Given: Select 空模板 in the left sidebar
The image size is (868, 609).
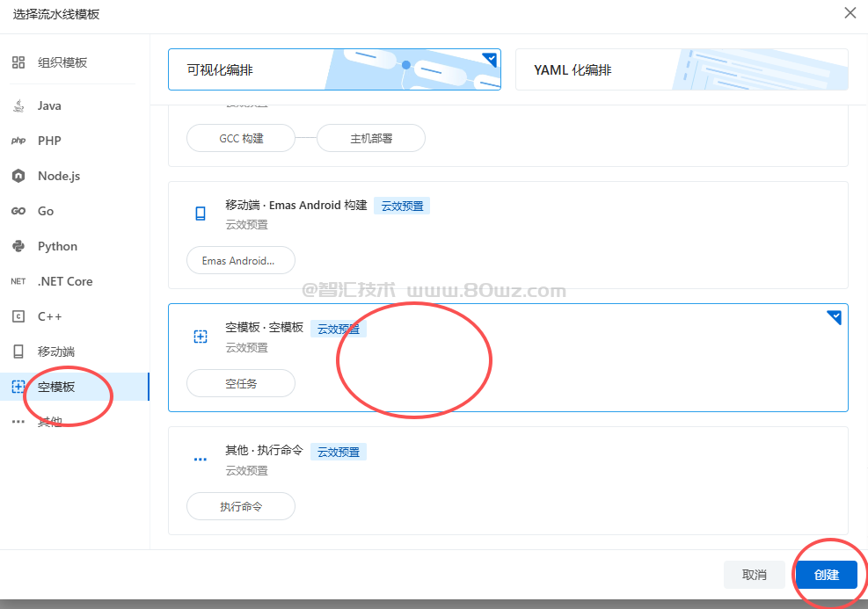Looking at the screenshot, I should click(56, 387).
